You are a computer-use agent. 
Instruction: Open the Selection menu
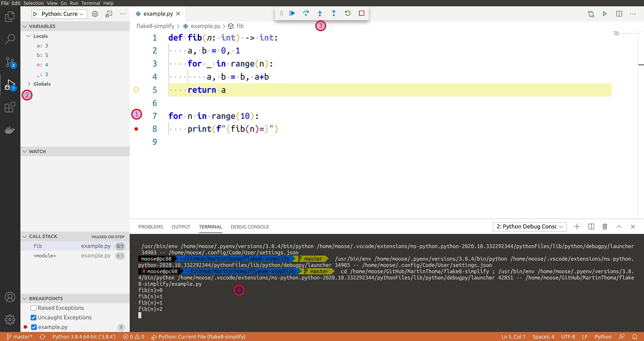tap(33, 3)
